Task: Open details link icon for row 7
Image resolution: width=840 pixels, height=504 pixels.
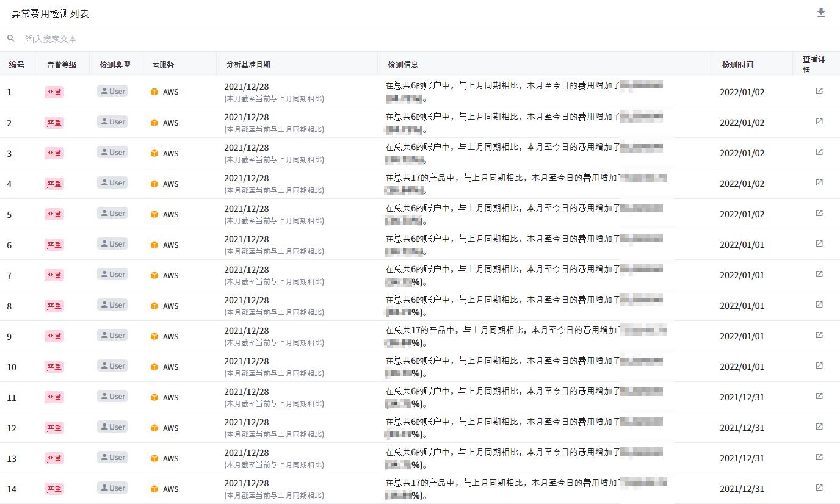Action: coord(819,274)
